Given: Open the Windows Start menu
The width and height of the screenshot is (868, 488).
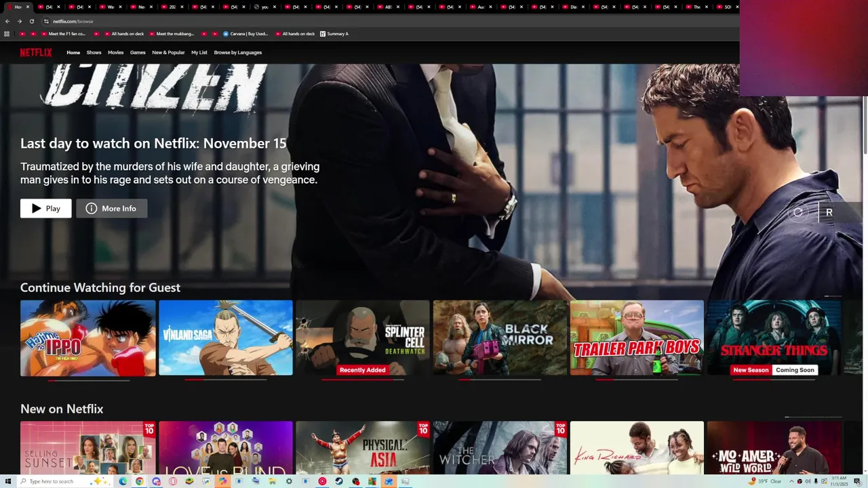Looking at the screenshot, I should 8,481.
